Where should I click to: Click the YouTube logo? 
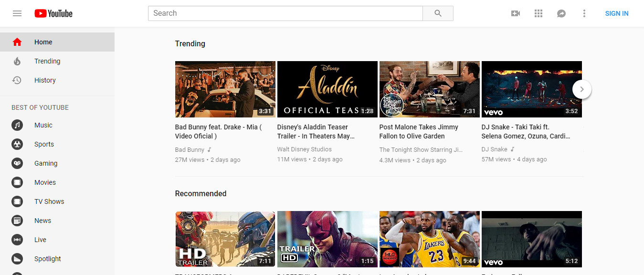[x=53, y=13]
